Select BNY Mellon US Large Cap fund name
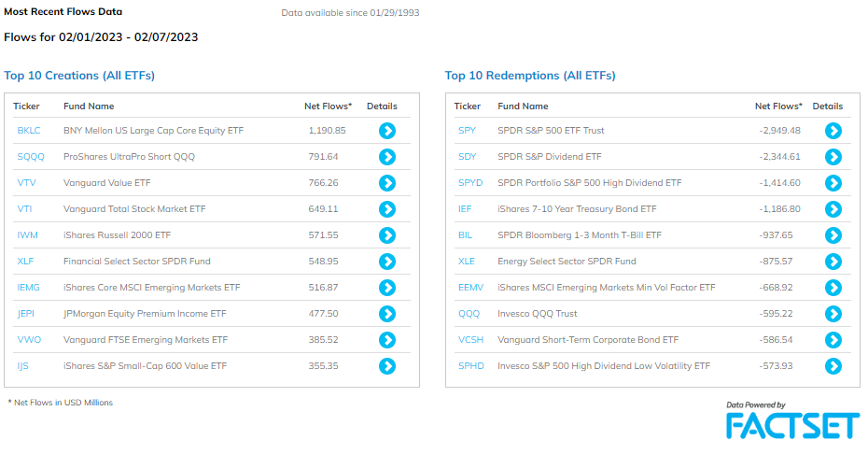The width and height of the screenshot is (868, 454). pos(153,130)
